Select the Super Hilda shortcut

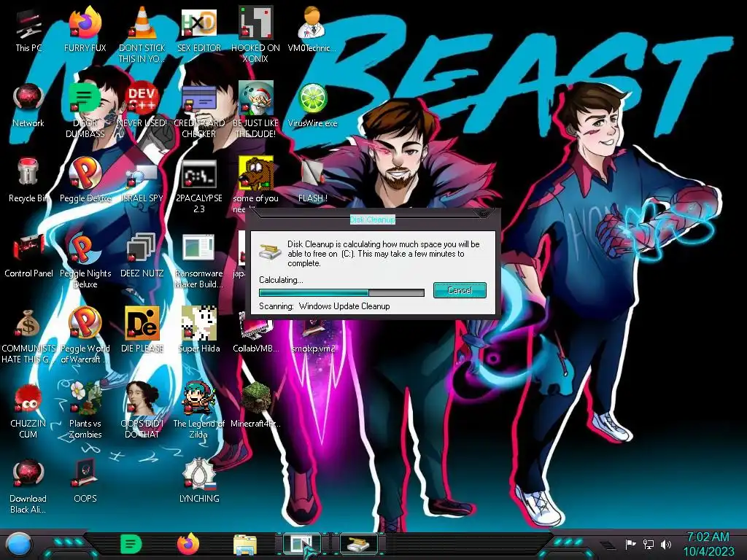[x=199, y=324]
